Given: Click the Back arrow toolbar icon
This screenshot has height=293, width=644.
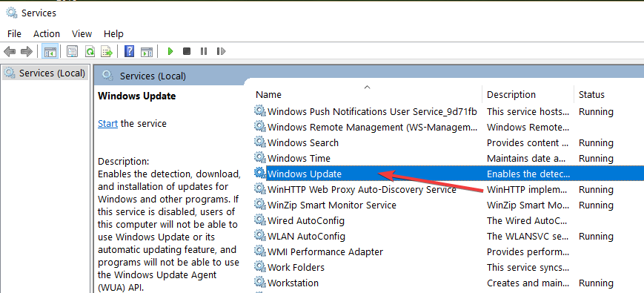Looking at the screenshot, I should pos(10,51).
